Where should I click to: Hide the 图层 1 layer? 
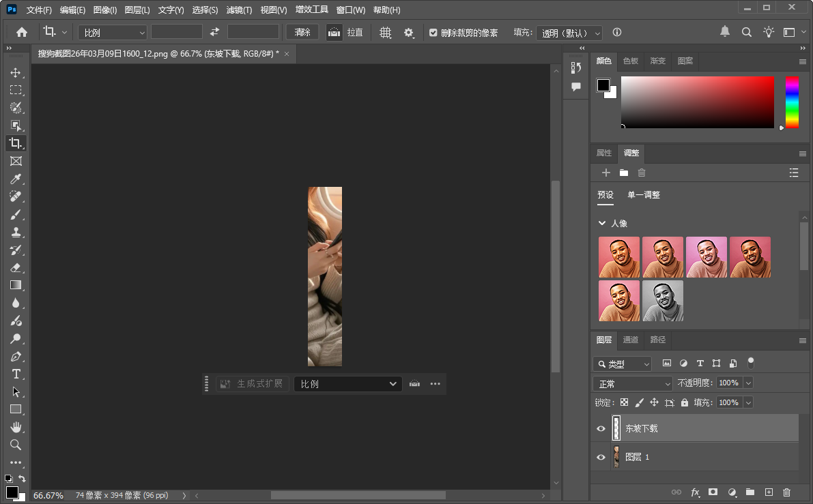coord(601,456)
